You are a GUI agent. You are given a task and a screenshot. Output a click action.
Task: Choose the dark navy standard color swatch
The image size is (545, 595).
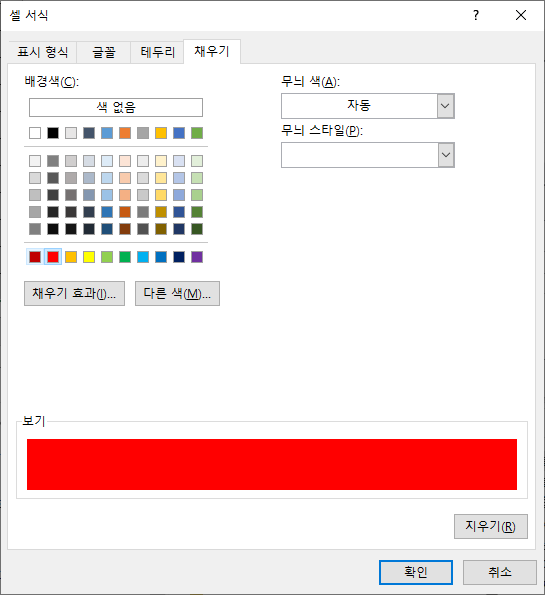[179, 257]
